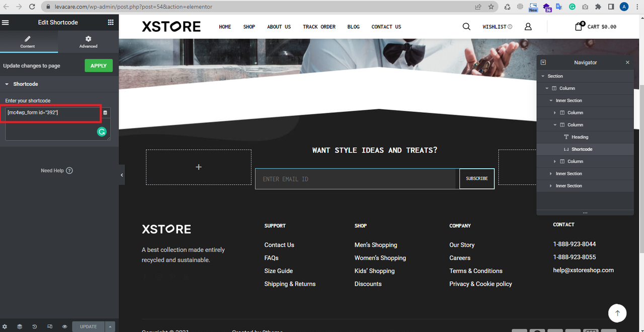Image resolution: width=644 pixels, height=332 pixels.
Task: Click the green APPLY button
Action: [99, 65]
